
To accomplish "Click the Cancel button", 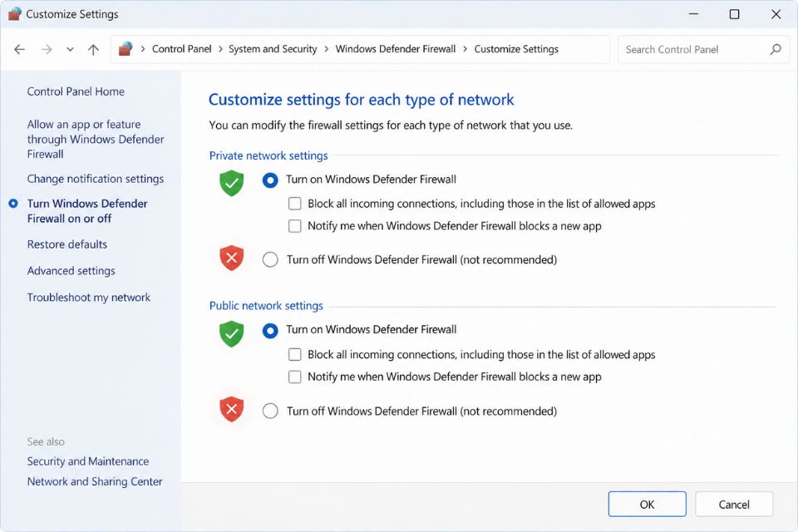I will [x=734, y=504].
